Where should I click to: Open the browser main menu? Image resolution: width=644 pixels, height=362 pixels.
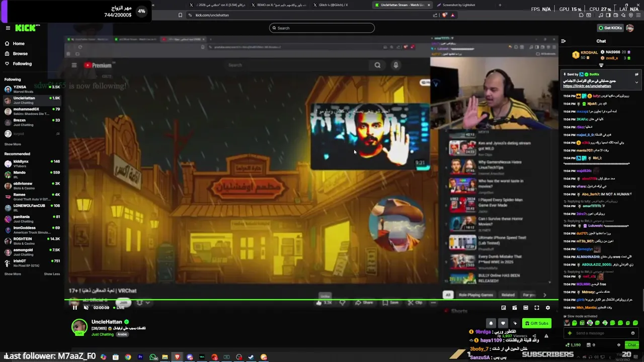click(x=638, y=15)
